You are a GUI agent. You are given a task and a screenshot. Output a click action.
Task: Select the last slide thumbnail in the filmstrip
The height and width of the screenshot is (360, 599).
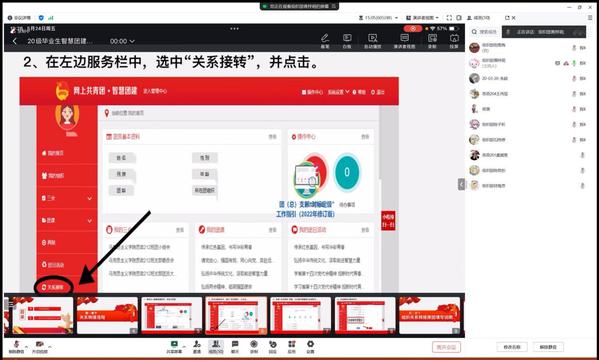tap(429, 316)
